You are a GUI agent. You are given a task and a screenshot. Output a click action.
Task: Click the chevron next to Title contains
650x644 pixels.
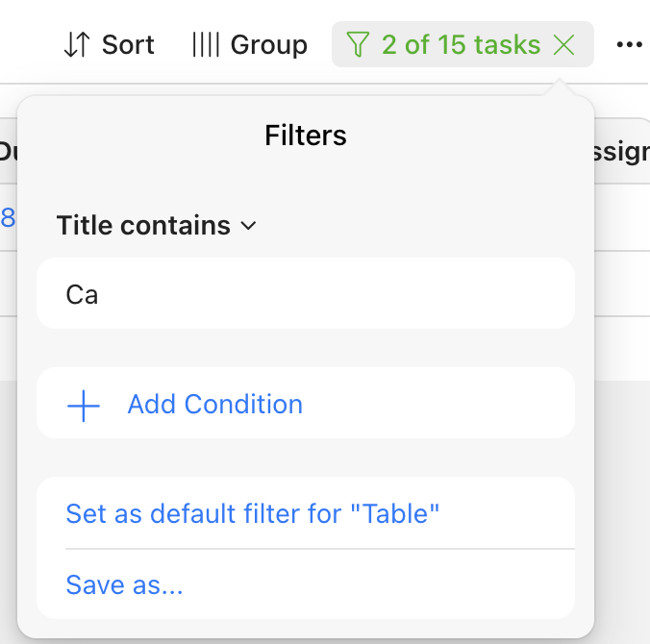tap(248, 226)
